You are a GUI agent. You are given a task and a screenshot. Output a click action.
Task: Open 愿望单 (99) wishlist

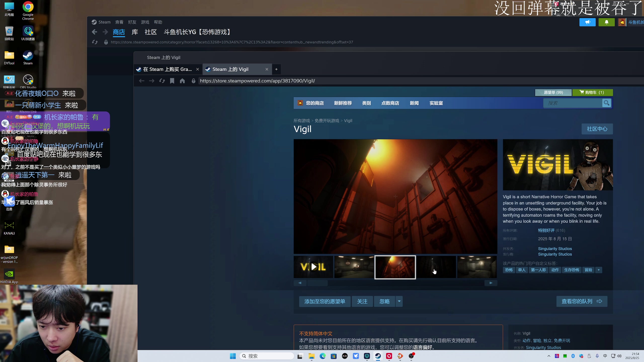(553, 93)
